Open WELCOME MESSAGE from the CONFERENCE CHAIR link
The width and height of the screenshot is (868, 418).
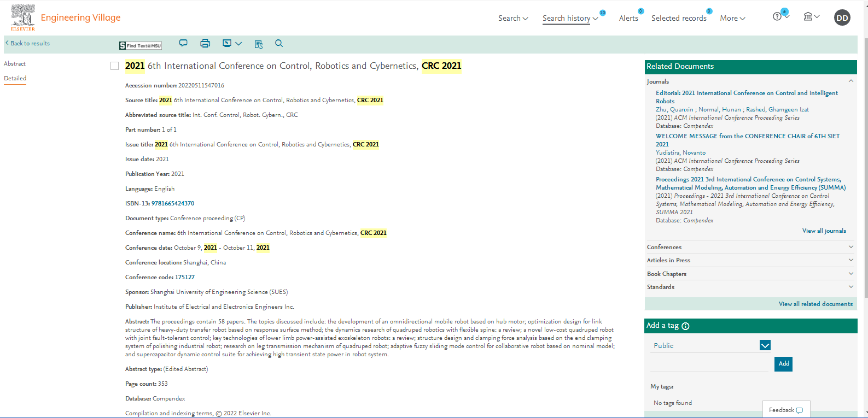[748, 140]
